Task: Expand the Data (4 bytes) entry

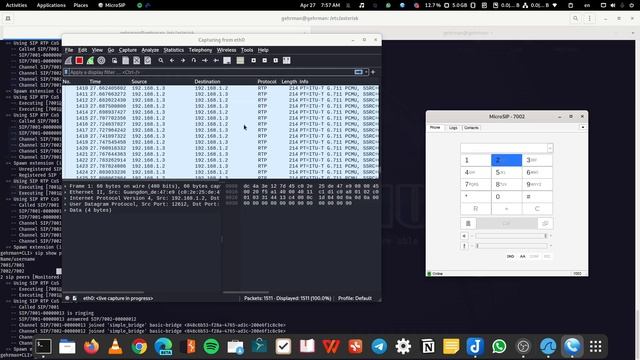Action: [x=66, y=210]
